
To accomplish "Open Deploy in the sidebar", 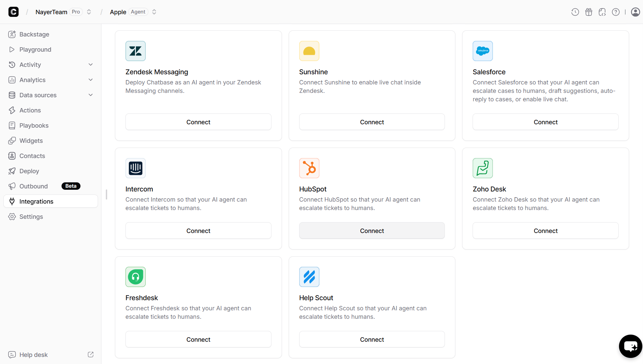I will tap(51, 171).
